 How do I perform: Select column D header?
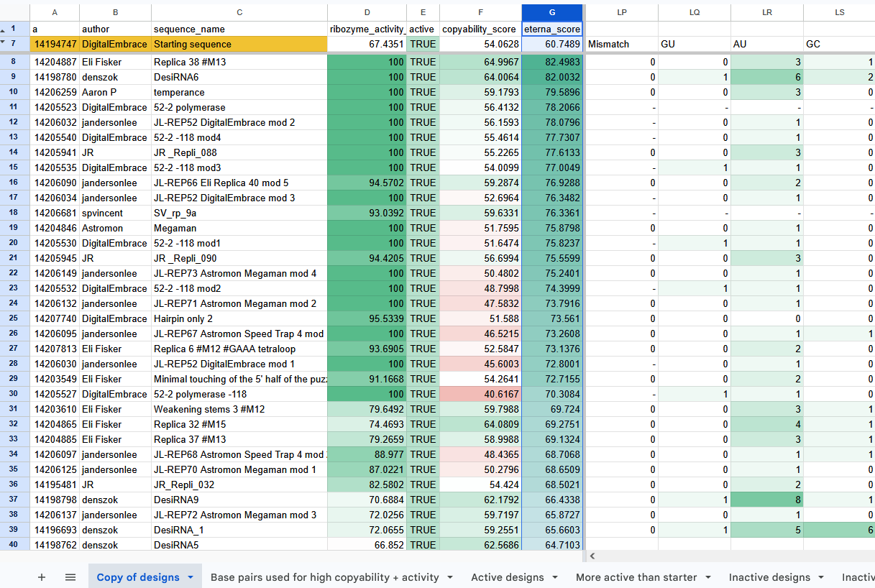(367, 12)
